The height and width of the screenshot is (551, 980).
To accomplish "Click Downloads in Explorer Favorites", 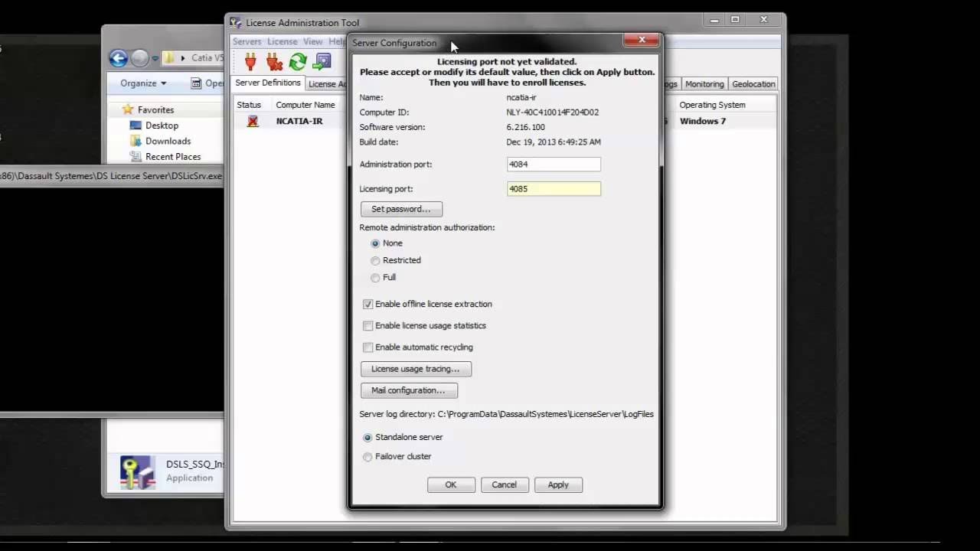I will pyautogui.click(x=168, y=141).
